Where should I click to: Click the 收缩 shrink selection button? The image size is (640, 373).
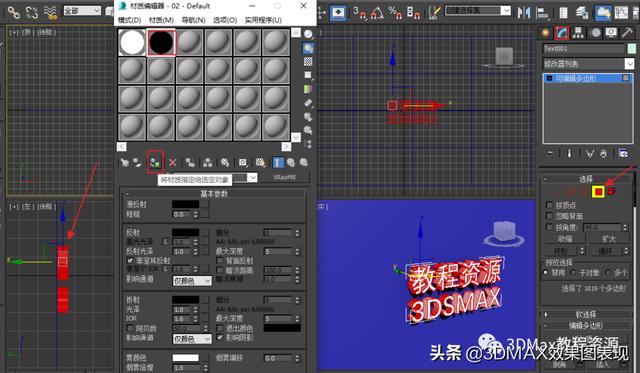pos(565,239)
